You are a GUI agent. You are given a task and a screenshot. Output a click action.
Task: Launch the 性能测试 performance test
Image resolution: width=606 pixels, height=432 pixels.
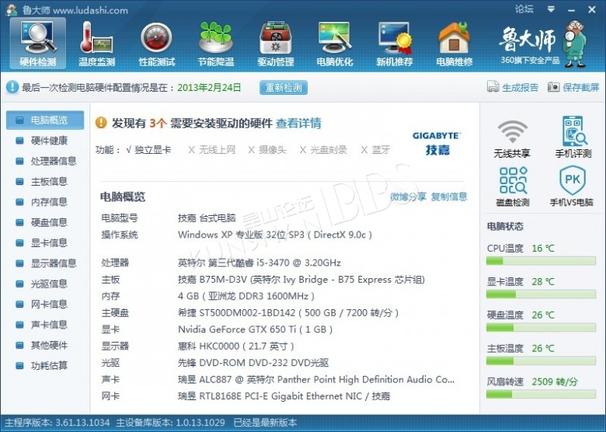pos(157,44)
